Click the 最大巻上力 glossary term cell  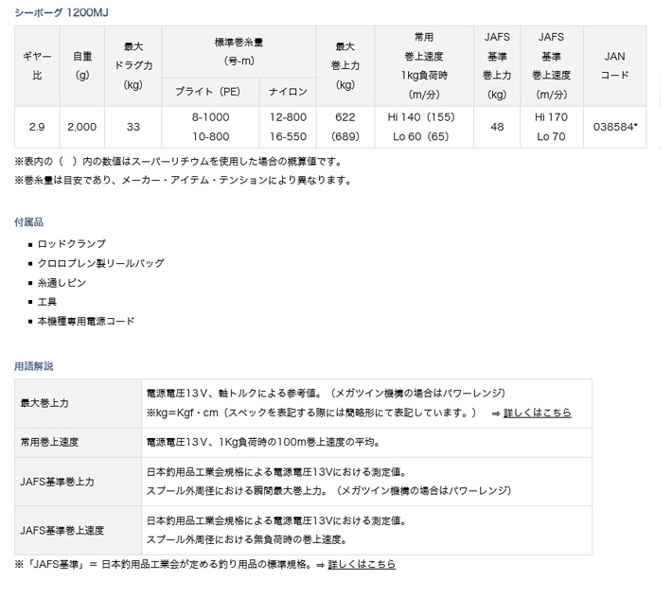point(78,403)
